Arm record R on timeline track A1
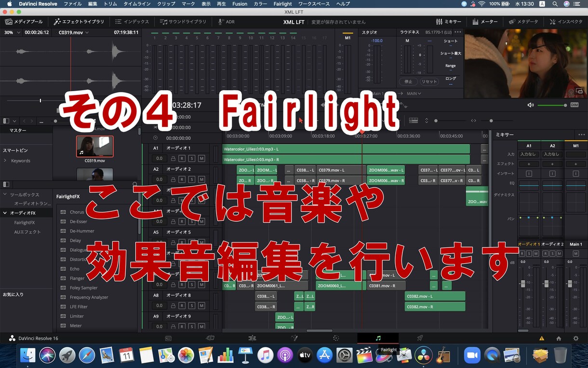Screen dimensions: 588x368 [x=182, y=158]
